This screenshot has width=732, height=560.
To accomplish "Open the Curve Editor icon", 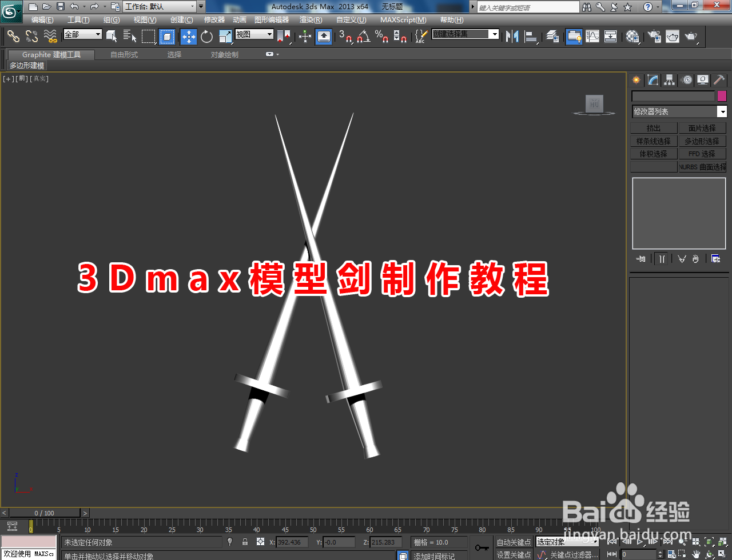I will coord(592,37).
